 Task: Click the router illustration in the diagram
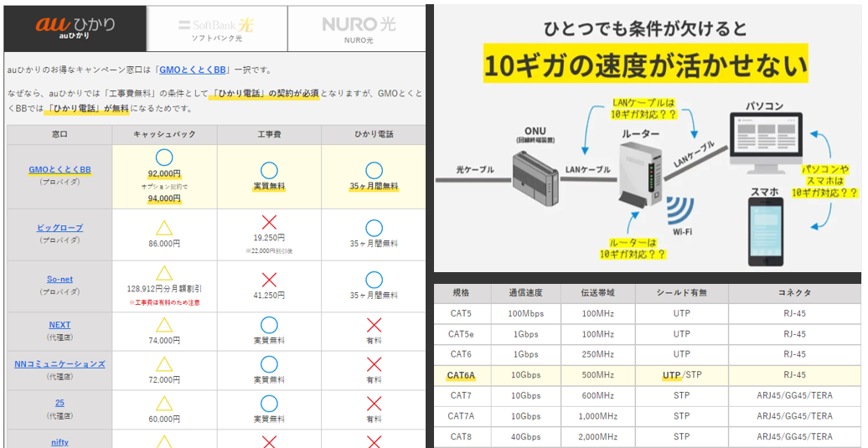pos(639,177)
